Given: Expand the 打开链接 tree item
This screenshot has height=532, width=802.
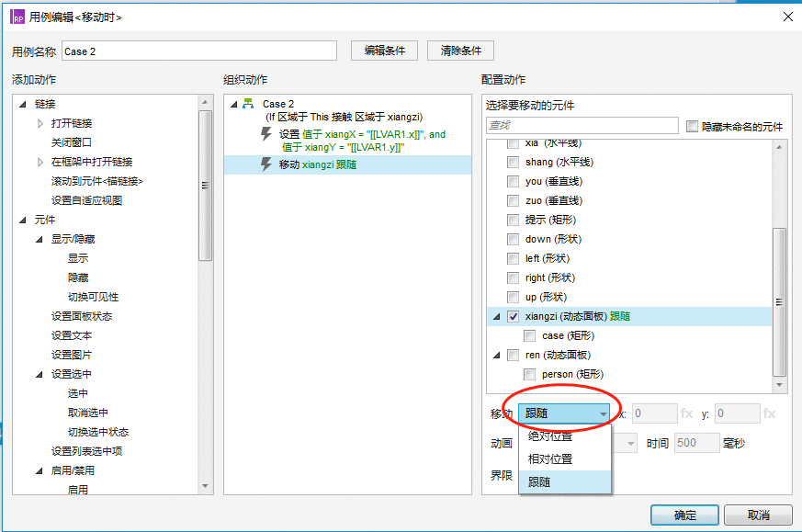Looking at the screenshot, I should coord(40,123).
